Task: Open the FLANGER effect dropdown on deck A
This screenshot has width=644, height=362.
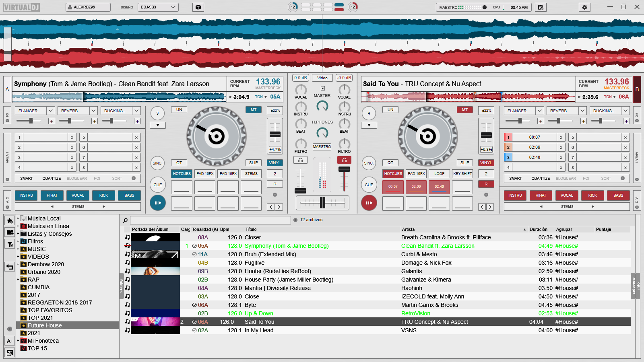Action: [51, 111]
